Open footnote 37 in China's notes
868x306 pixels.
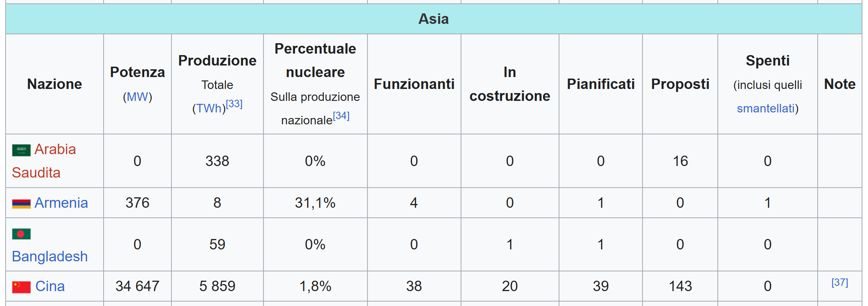click(840, 282)
